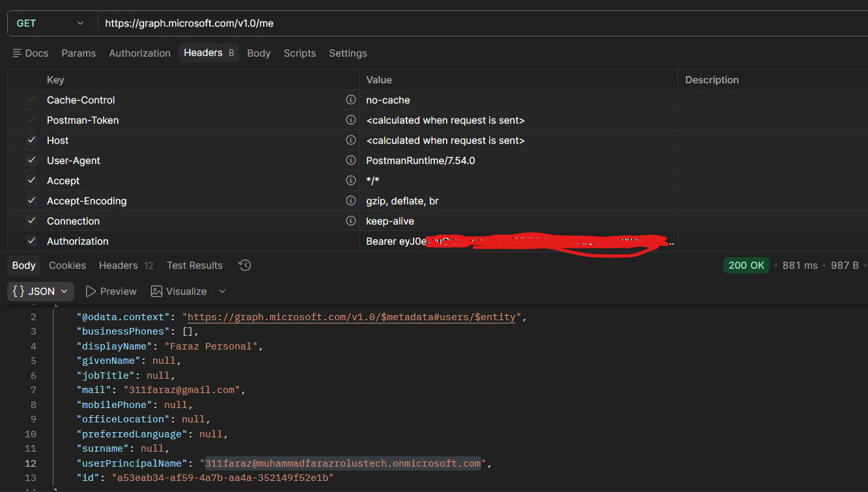Click the 200 OK status badge
Screen dimensions: 868x492
pyautogui.click(x=746, y=266)
